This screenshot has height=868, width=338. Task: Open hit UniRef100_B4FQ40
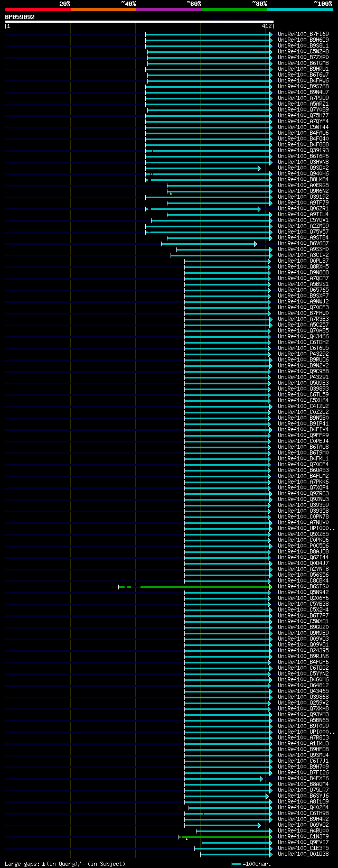(303, 138)
